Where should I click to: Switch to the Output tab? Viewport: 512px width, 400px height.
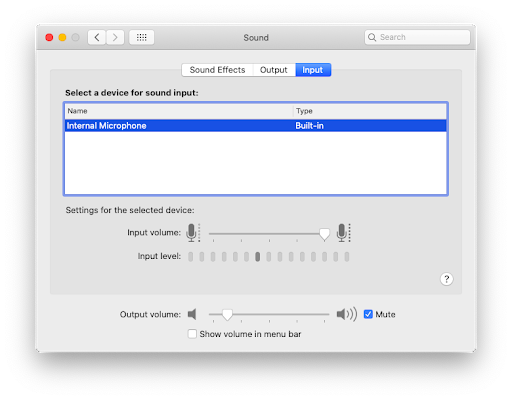tap(274, 70)
